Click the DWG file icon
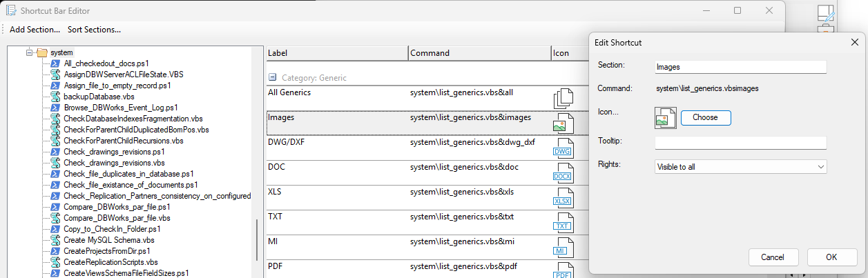This screenshot has width=868, height=278. coord(563,148)
